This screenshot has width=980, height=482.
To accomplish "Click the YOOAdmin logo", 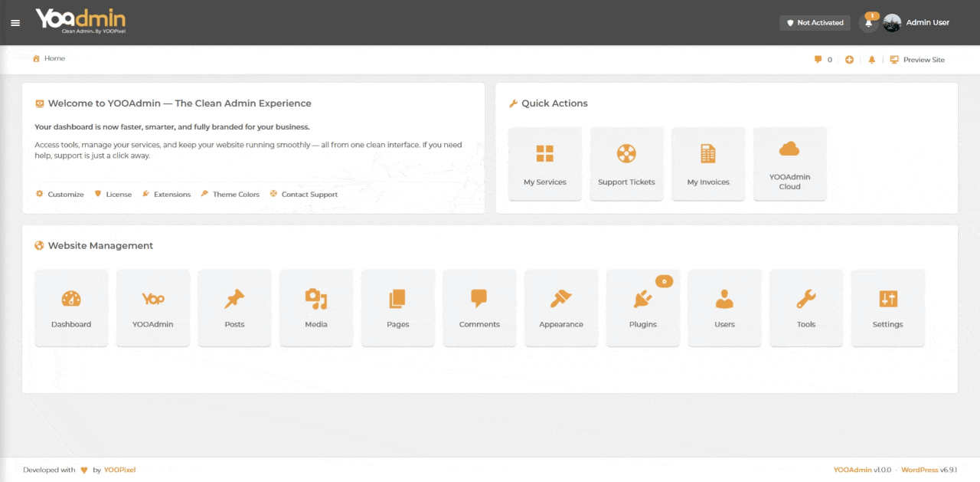I will [x=80, y=21].
